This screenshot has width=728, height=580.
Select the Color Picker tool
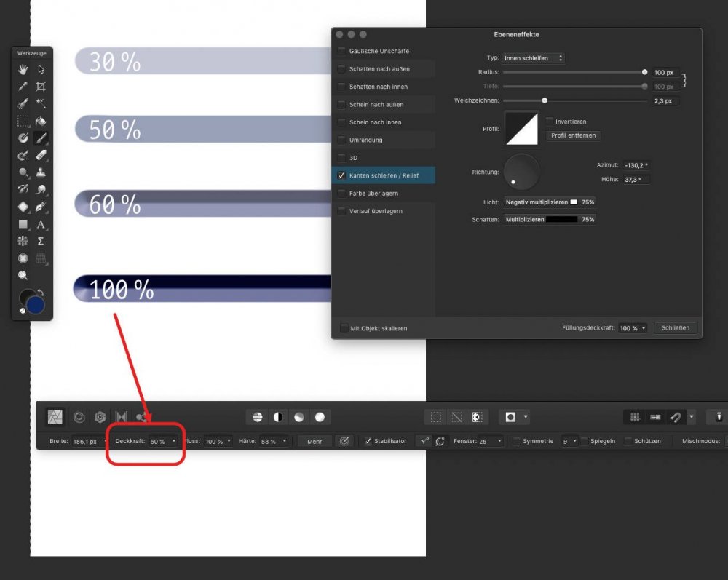[x=23, y=86]
